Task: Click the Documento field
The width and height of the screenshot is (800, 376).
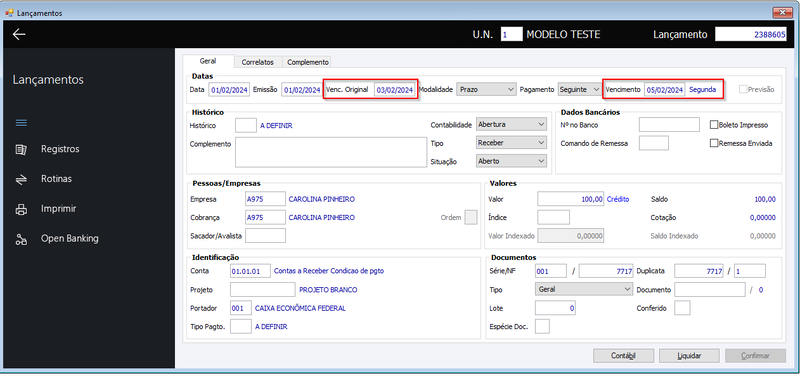Action: [x=710, y=289]
